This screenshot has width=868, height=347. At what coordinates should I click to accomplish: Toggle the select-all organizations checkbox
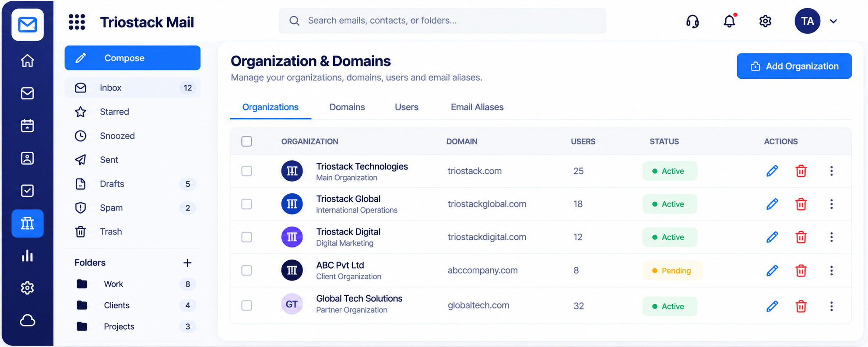247,141
